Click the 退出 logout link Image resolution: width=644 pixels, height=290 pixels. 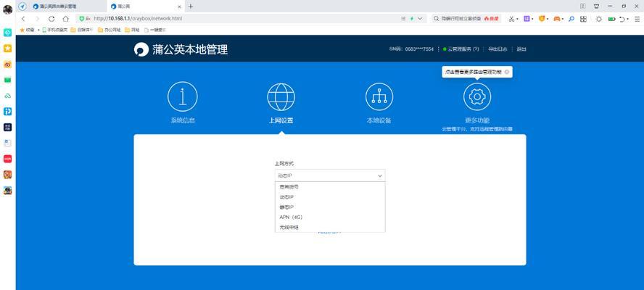pos(521,49)
